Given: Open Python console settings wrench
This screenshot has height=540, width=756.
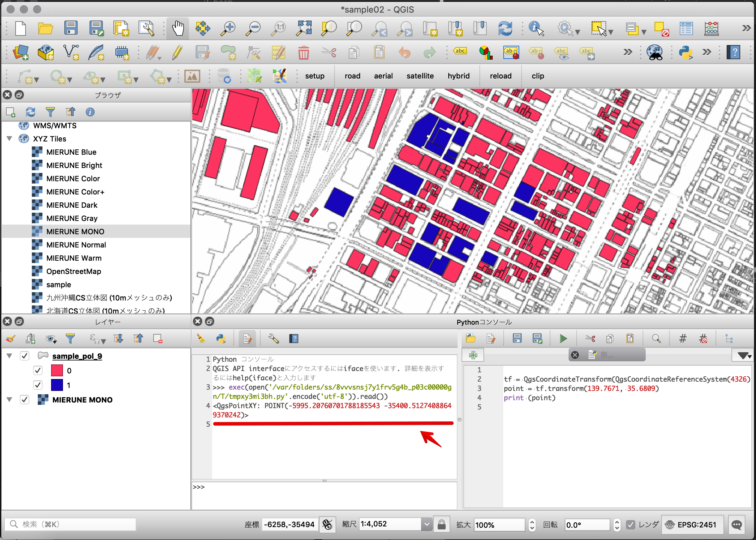Looking at the screenshot, I should 274,339.
